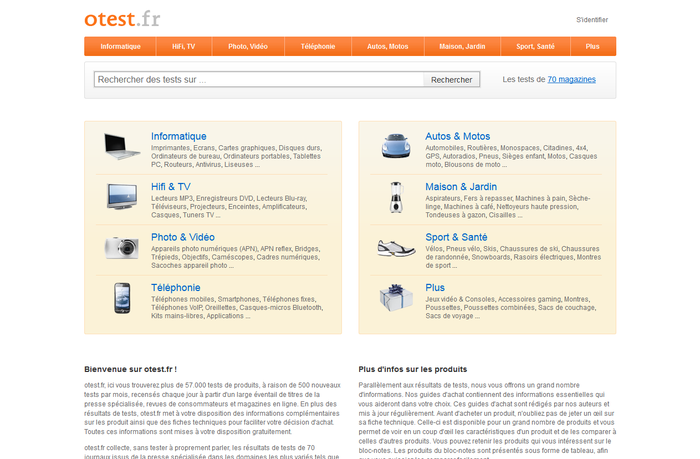Screen dimensions: 700x459
Task: Open Sport, Santé navbar item
Action: [x=535, y=46]
